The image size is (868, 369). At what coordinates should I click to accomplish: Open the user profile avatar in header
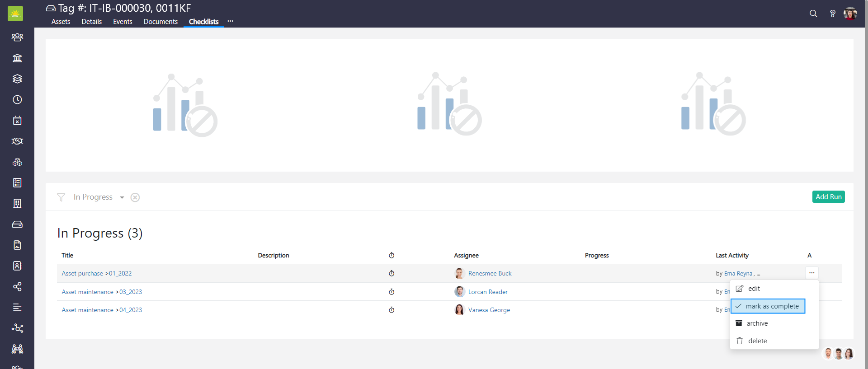click(x=850, y=14)
